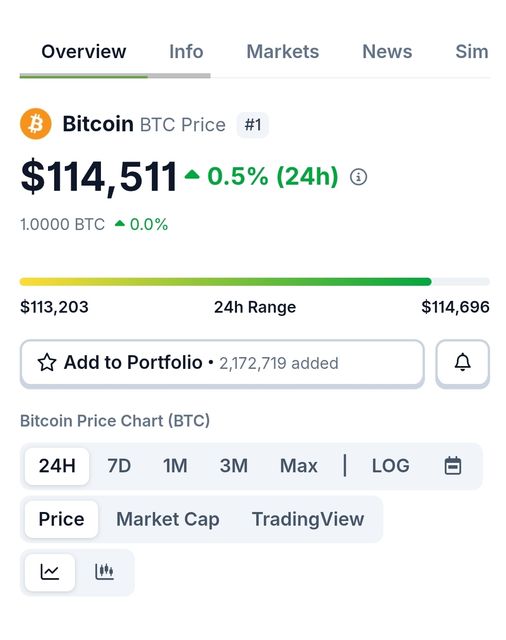Select the 1M time range
The height and width of the screenshot is (640, 506).
(x=175, y=466)
